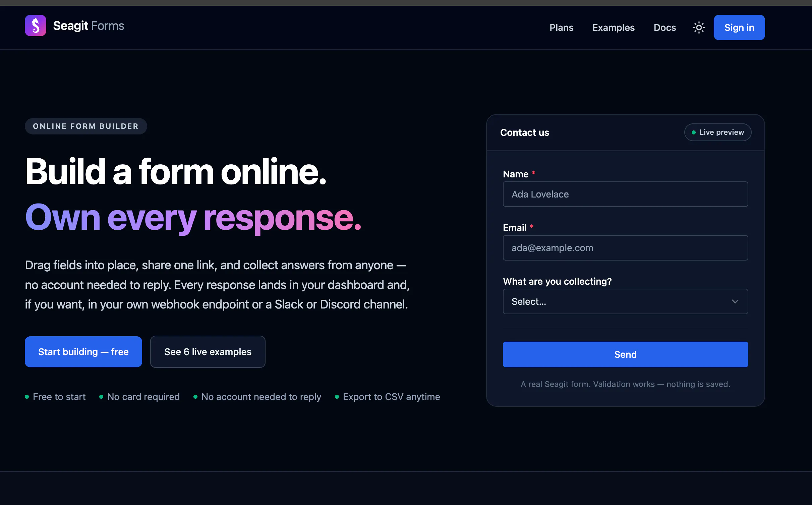Click the 'Contact us' form title
Viewport: 812px width, 505px height.
coord(524,132)
